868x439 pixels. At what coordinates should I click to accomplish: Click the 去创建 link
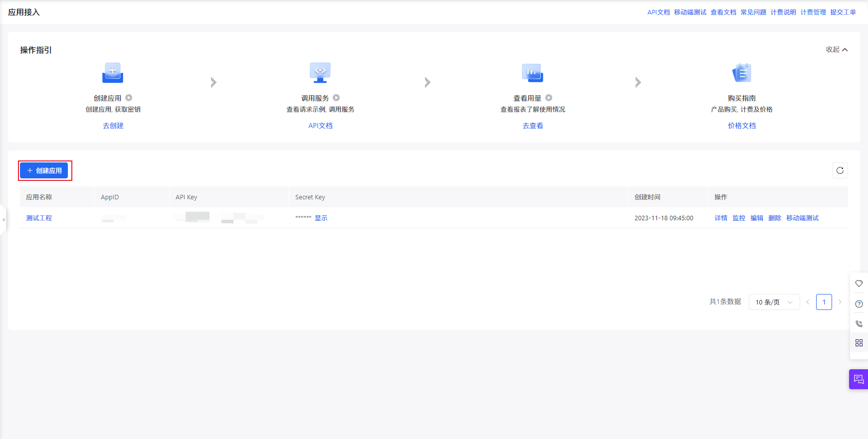113,126
